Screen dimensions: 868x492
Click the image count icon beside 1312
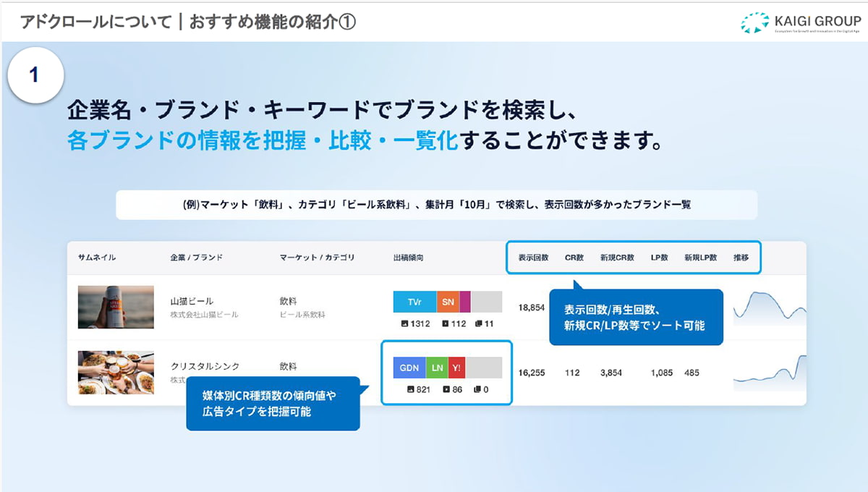click(404, 323)
